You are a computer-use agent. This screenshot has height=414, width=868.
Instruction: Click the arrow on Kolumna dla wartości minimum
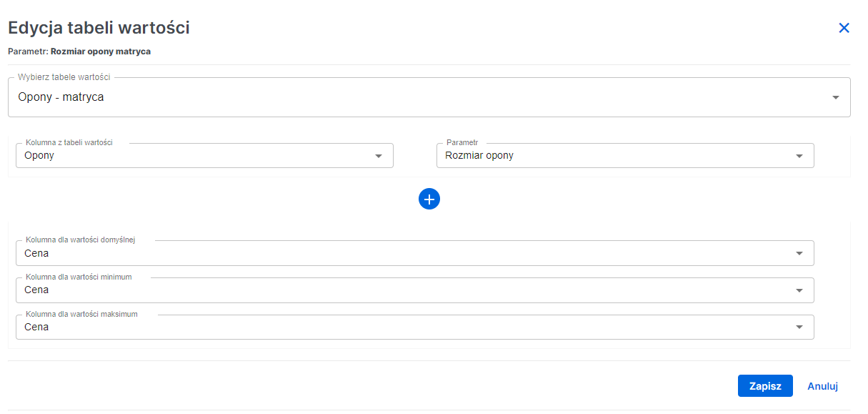[x=799, y=290]
